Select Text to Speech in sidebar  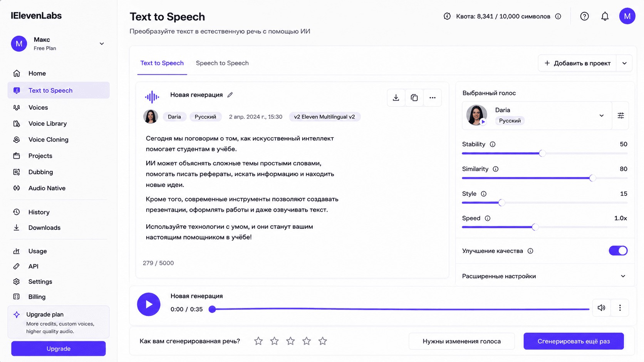pos(59,90)
